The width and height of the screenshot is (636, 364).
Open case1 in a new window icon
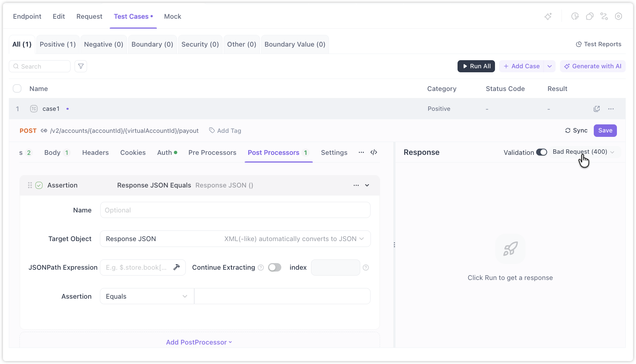click(597, 109)
